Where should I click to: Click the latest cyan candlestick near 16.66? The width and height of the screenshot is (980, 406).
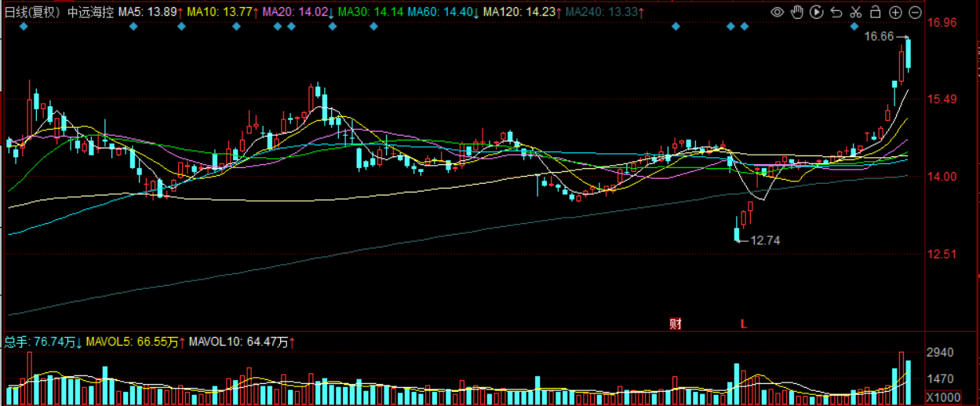pyautogui.click(x=909, y=54)
